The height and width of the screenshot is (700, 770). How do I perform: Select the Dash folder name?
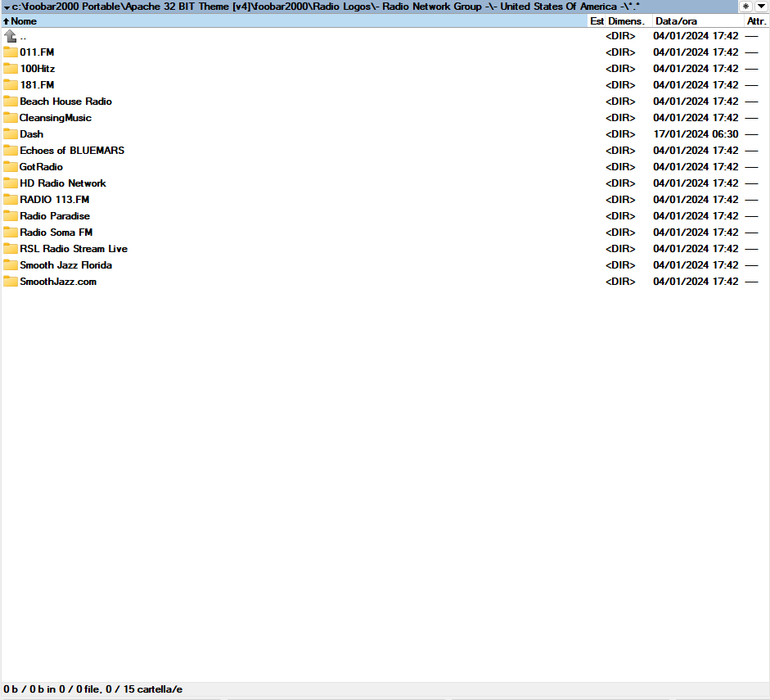click(31, 134)
